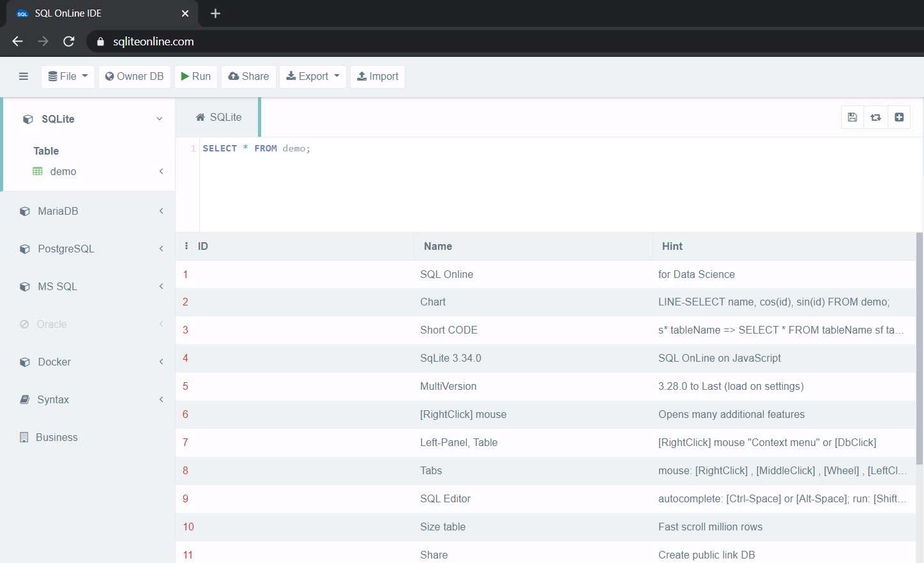Image resolution: width=924 pixels, height=563 pixels.
Task: Click the MariaDB cube icon
Action: tap(25, 212)
